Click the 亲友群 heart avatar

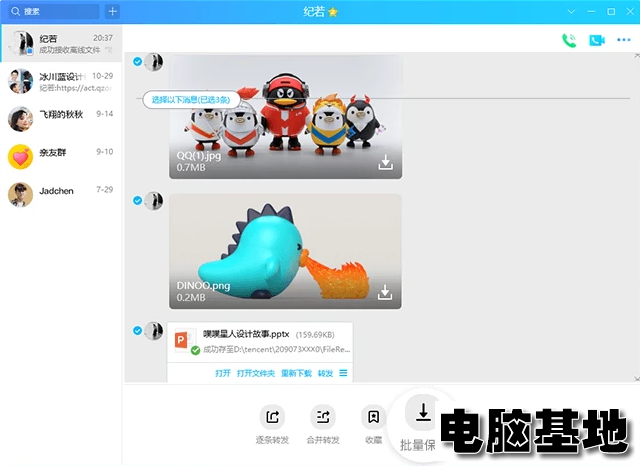[20, 157]
